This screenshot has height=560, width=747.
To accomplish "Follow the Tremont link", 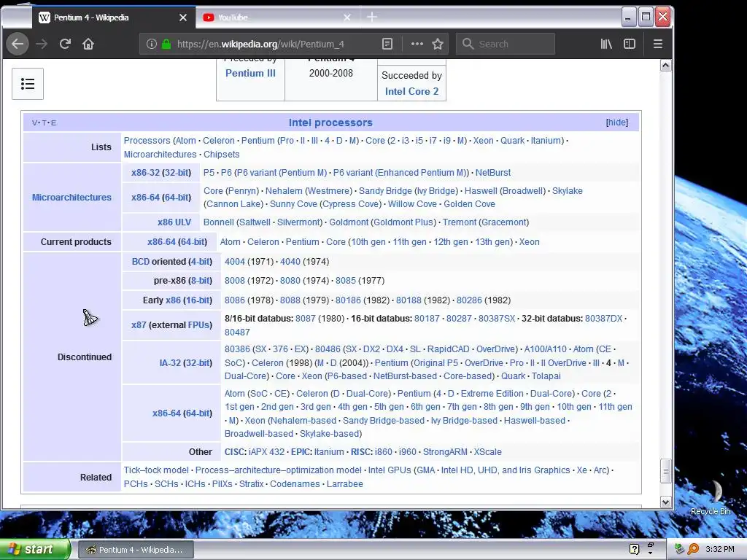I will (460, 222).
